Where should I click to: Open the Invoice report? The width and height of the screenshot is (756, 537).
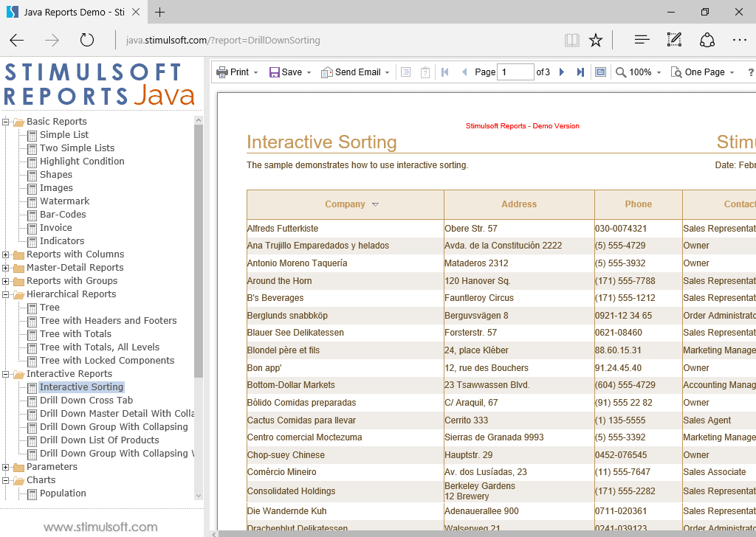56,228
